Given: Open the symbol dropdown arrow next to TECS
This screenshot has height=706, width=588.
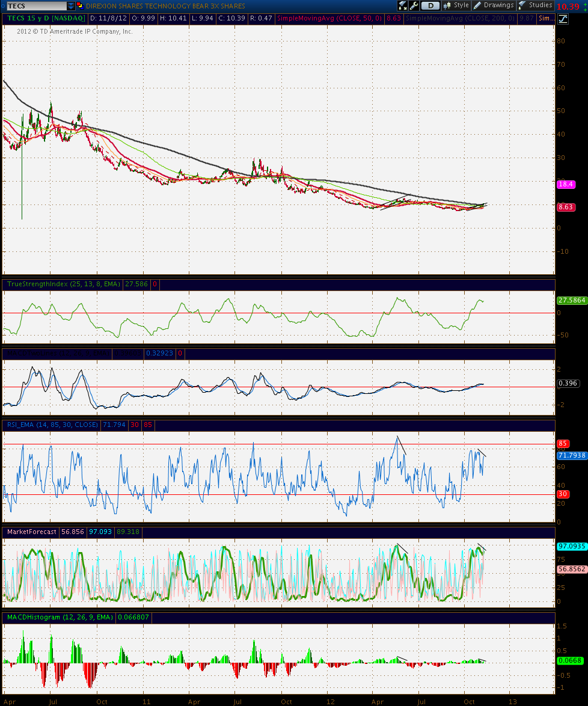Looking at the screenshot, I should [71, 6].
